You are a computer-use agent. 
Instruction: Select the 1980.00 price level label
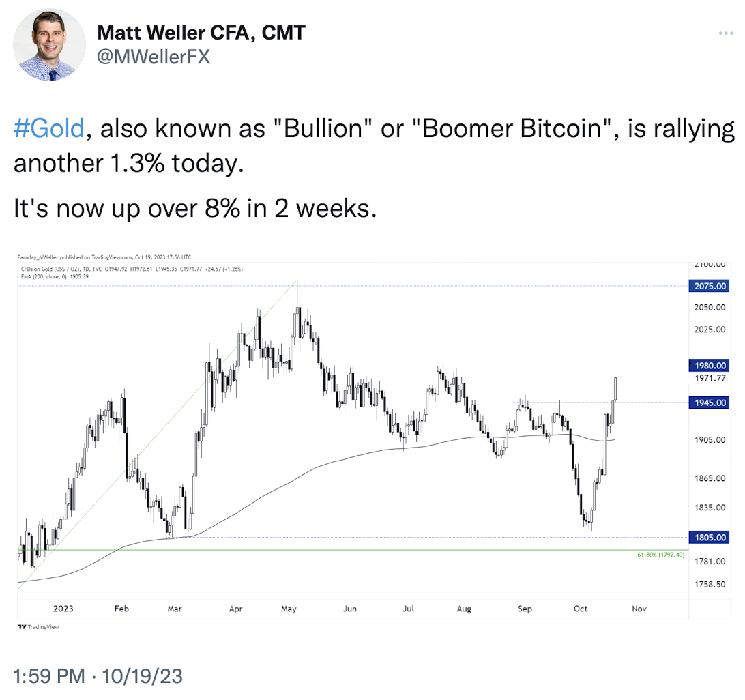(710, 366)
